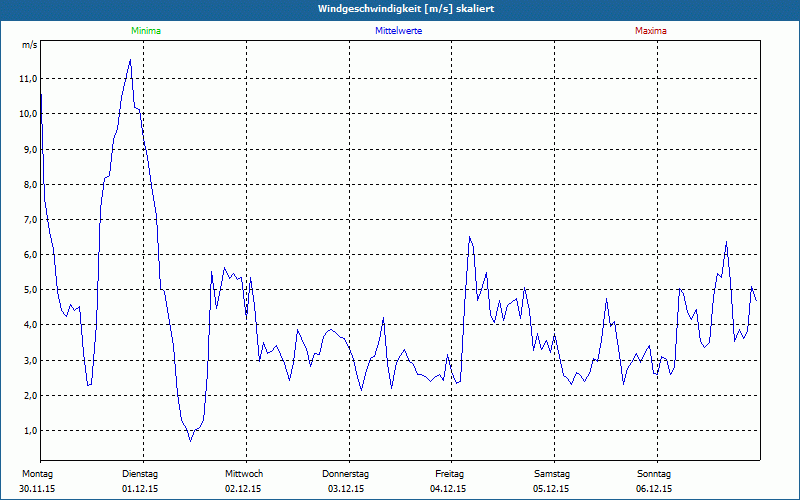
Task: Click the highest wind peak above 11 m/s
Action: (131, 60)
